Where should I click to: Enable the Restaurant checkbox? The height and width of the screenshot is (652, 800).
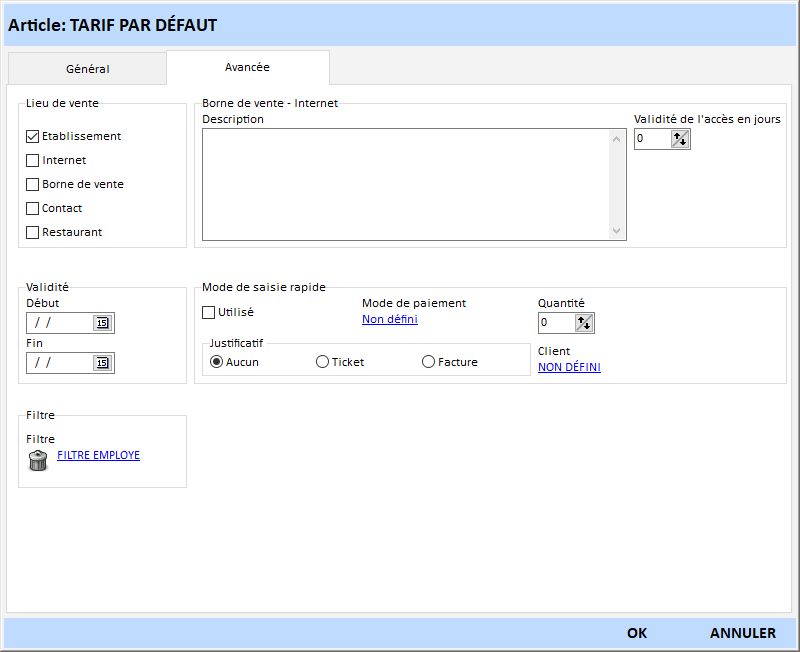33,232
